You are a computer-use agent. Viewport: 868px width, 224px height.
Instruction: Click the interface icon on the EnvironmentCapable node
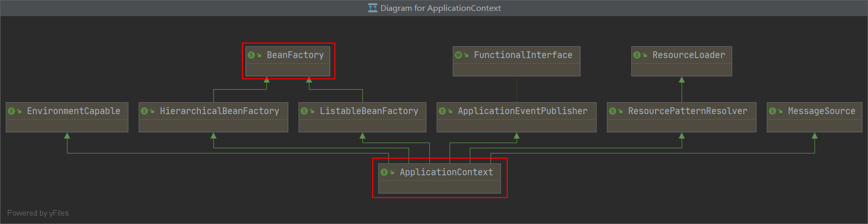coord(11,111)
